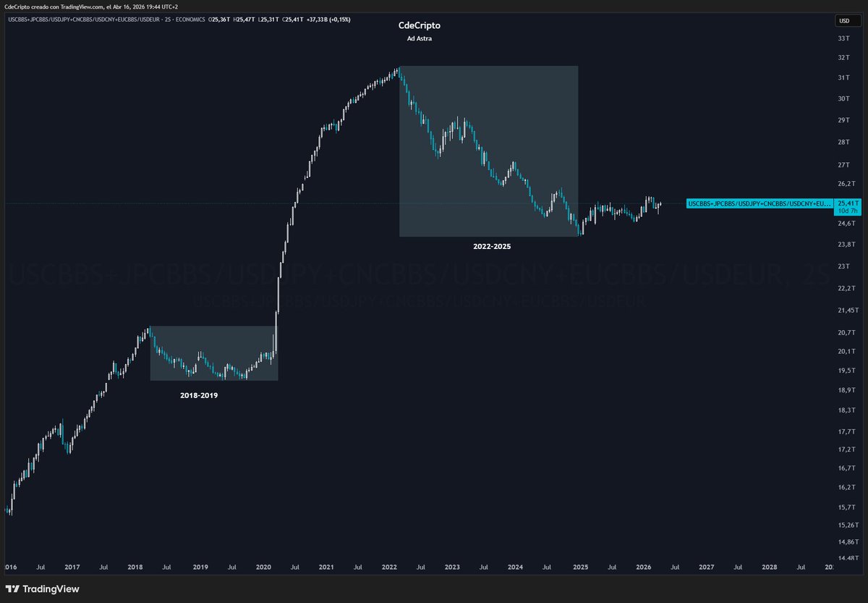Click the 2018-2019 label under the shaded box

coord(199,395)
